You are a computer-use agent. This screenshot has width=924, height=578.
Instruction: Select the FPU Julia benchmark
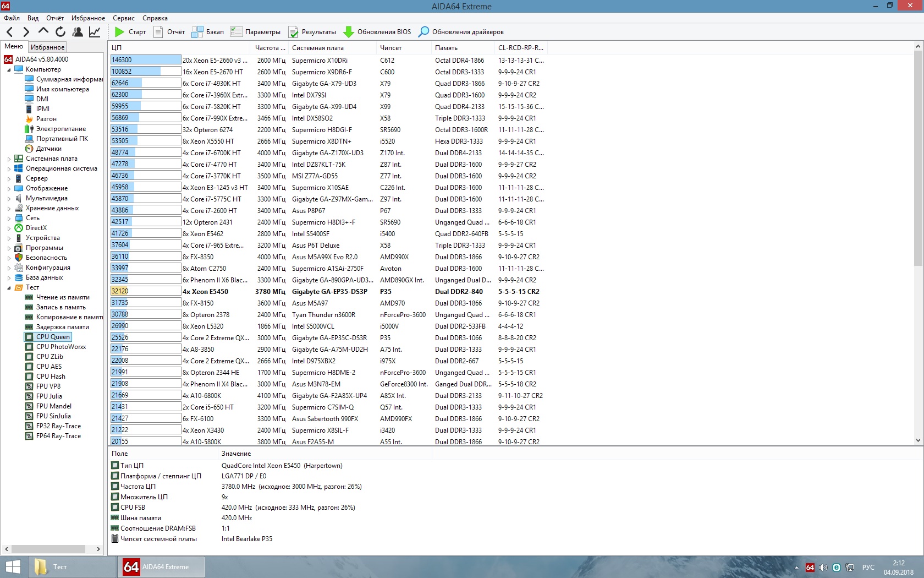click(43, 396)
